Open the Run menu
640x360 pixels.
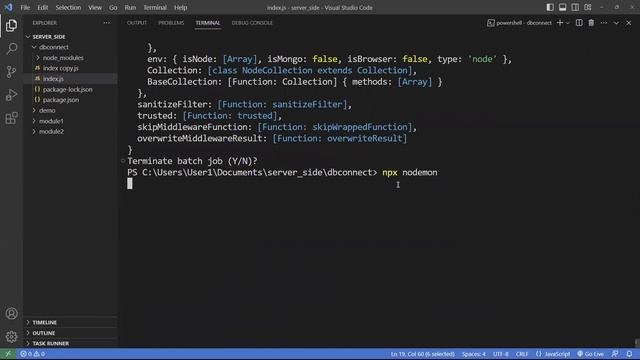coord(130,7)
